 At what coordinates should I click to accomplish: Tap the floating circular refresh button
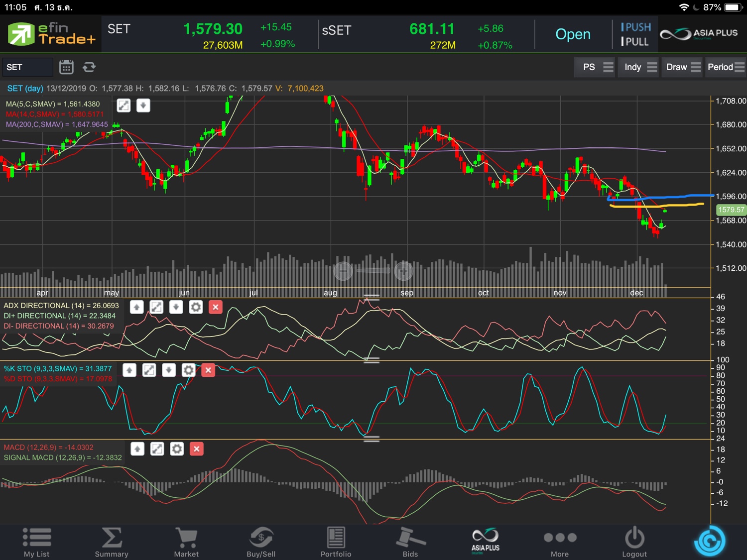[x=709, y=541]
